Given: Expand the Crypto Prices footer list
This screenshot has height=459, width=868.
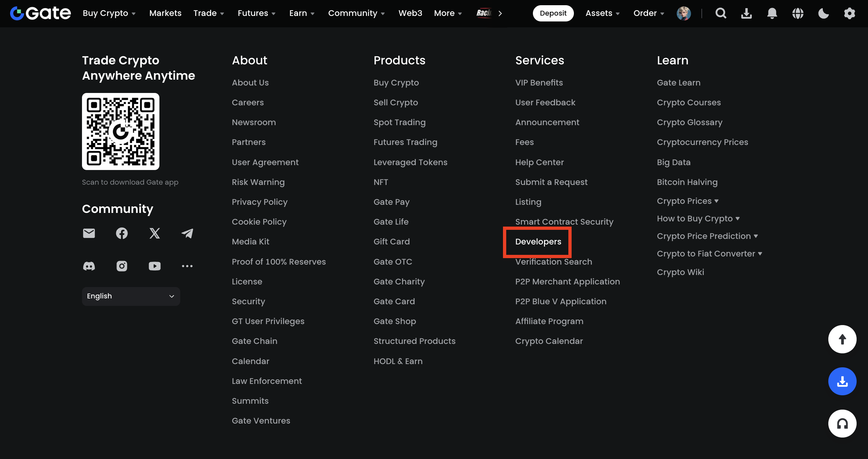Looking at the screenshot, I should [x=688, y=201].
